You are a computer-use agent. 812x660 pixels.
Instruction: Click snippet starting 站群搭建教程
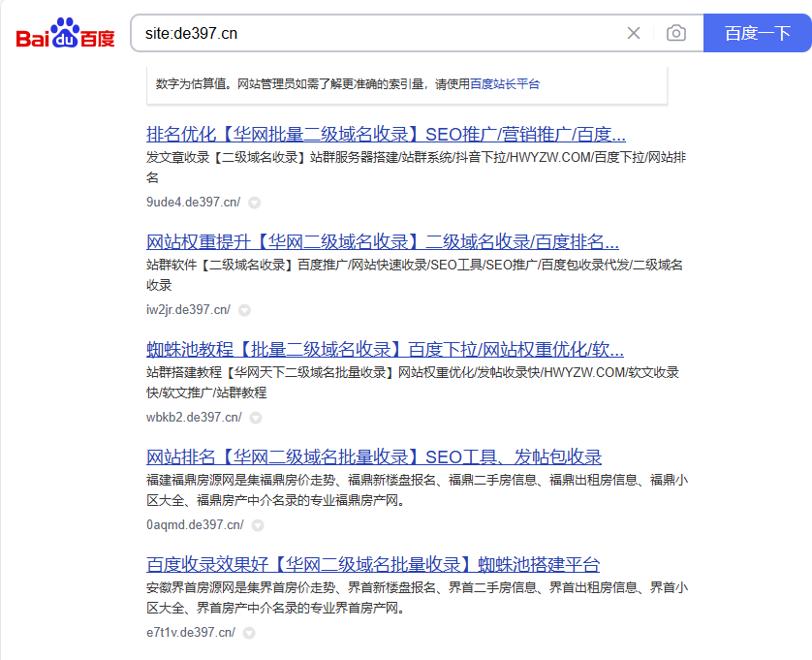click(x=413, y=382)
